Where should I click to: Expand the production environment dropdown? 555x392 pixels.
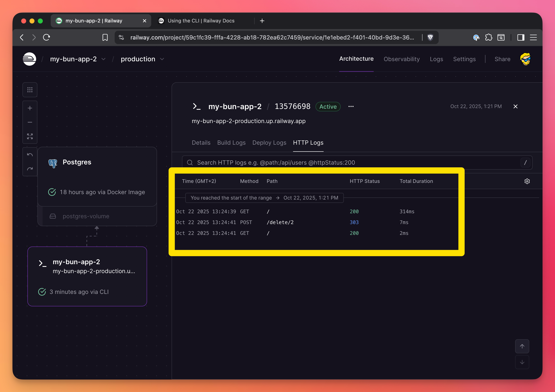click(162, 59)
